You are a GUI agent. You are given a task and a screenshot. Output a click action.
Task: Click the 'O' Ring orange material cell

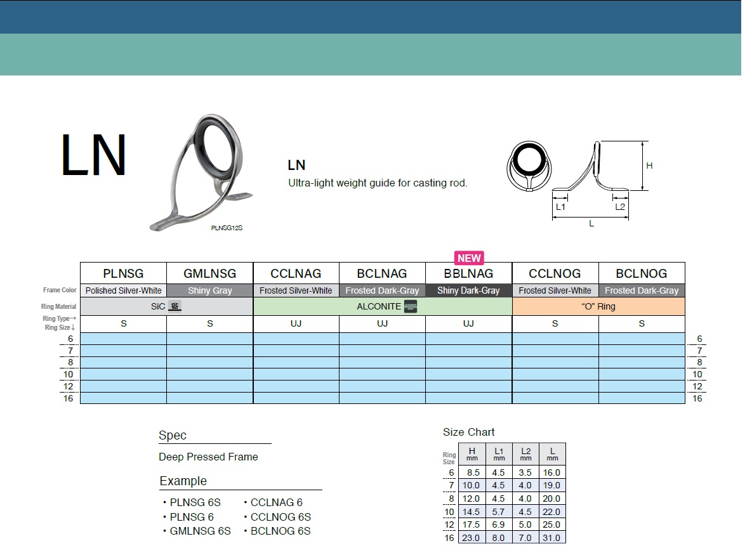(598, 305)
